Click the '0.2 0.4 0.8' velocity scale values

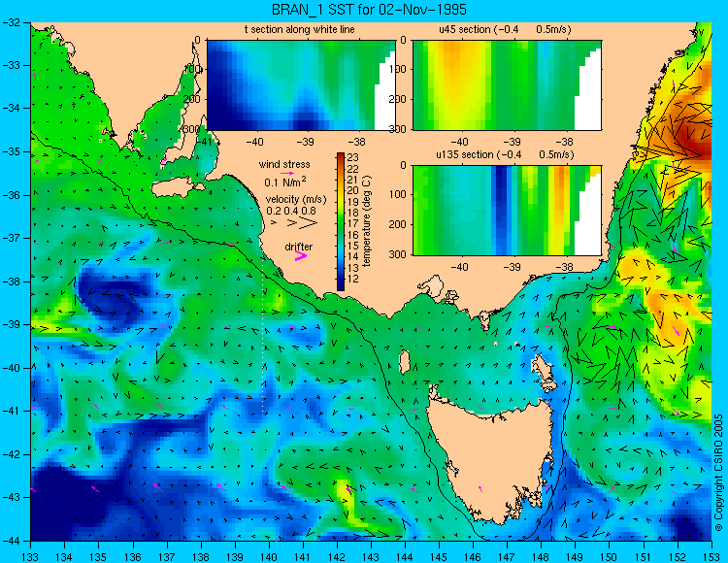point(291,211)
